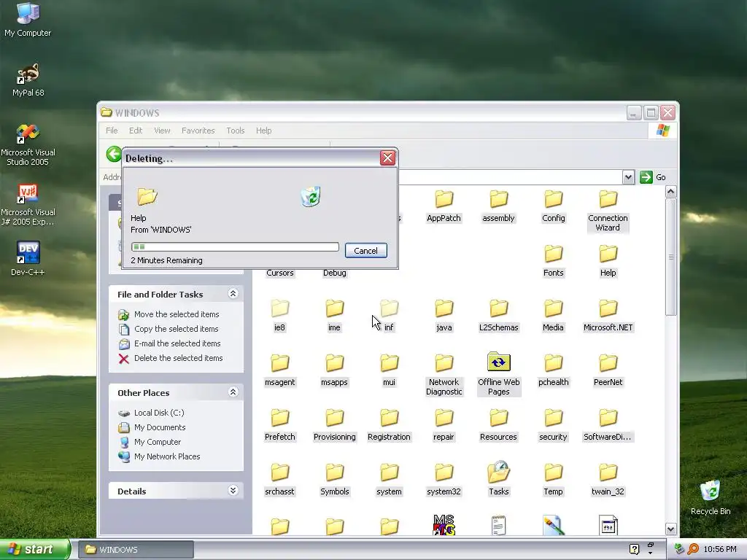
Task: Select the msagent folder
Action: [279, 370]
